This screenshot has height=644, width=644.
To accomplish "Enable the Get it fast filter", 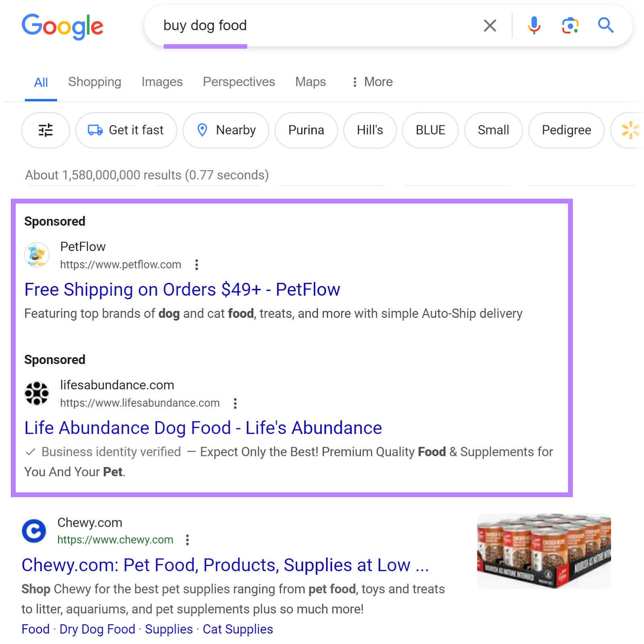I will click(x=126, y=130).
